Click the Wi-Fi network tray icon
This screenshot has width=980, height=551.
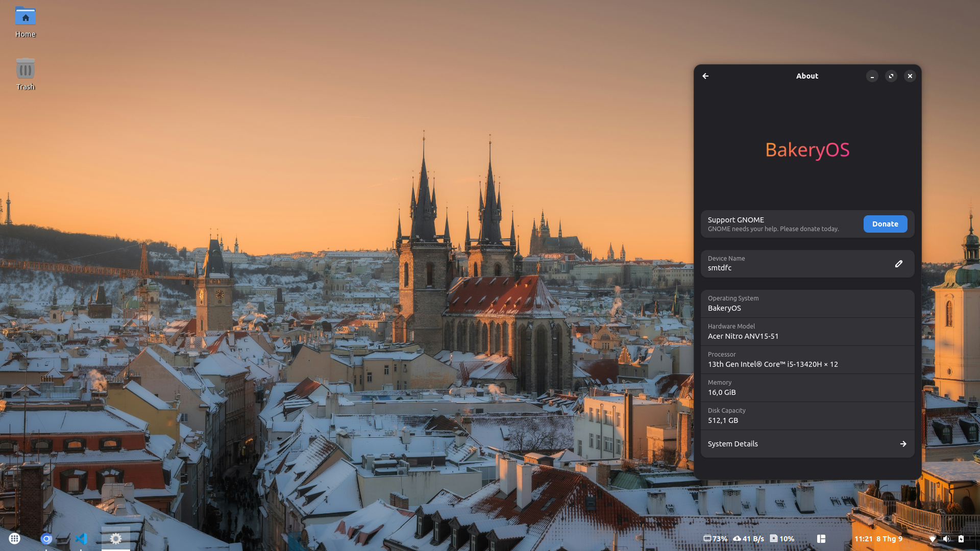coord(933,539)
